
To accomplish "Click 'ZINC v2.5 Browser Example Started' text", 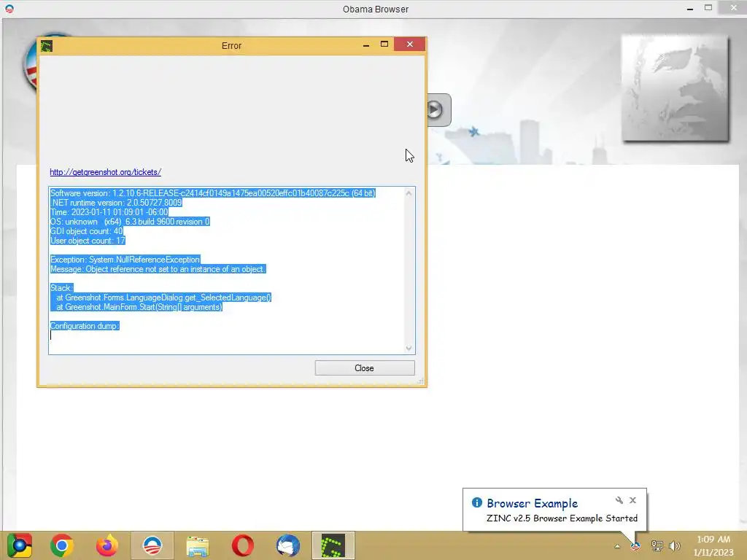I will [562, 518].
